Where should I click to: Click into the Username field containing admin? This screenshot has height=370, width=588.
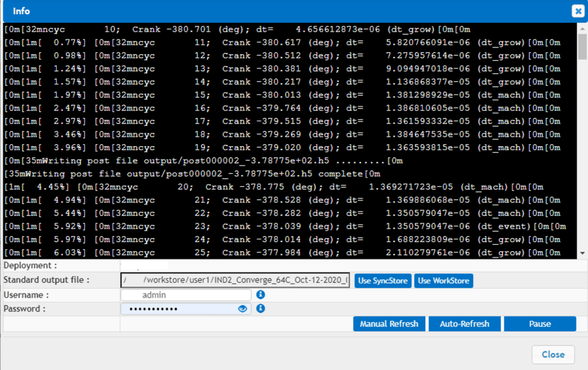click(x=186, y=295)
